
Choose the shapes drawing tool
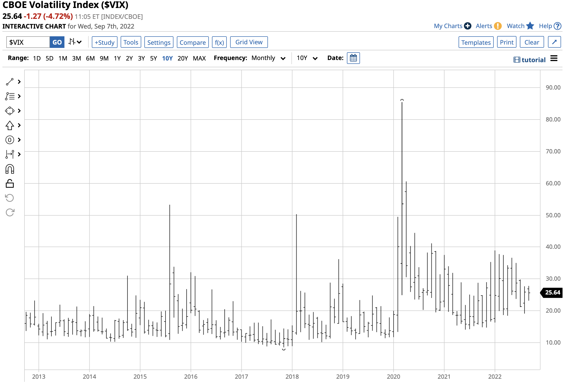[x=10, y=111]
